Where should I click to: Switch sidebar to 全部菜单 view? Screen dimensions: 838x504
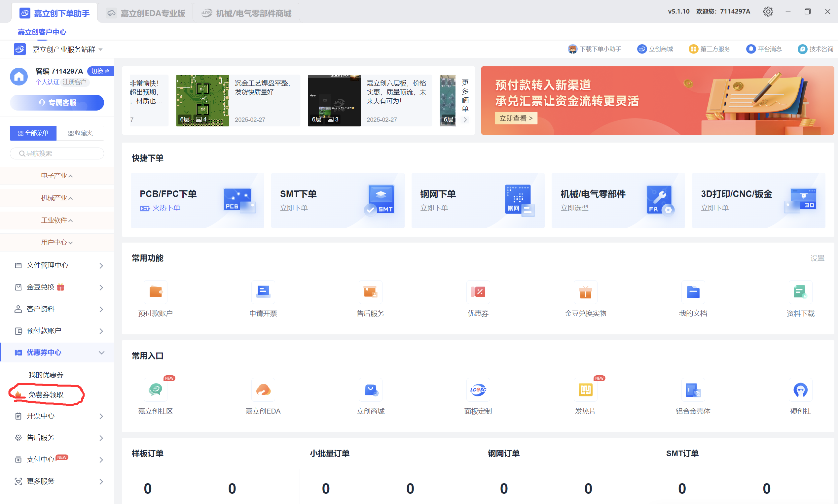point(33,133)
